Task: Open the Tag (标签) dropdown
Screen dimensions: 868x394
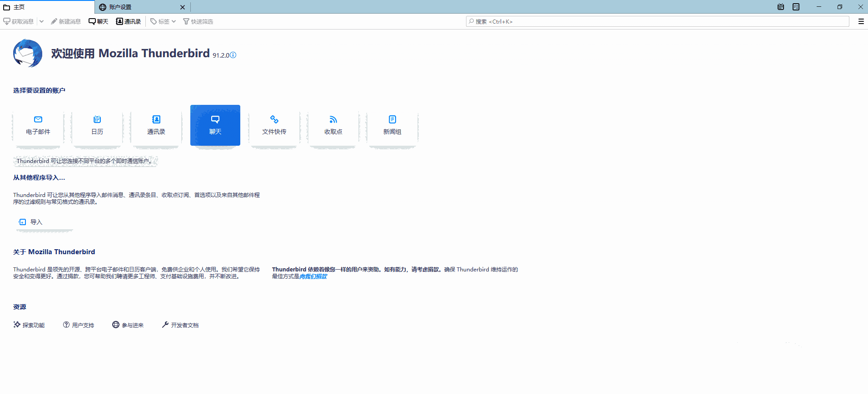Action: (x=163, y=21)
